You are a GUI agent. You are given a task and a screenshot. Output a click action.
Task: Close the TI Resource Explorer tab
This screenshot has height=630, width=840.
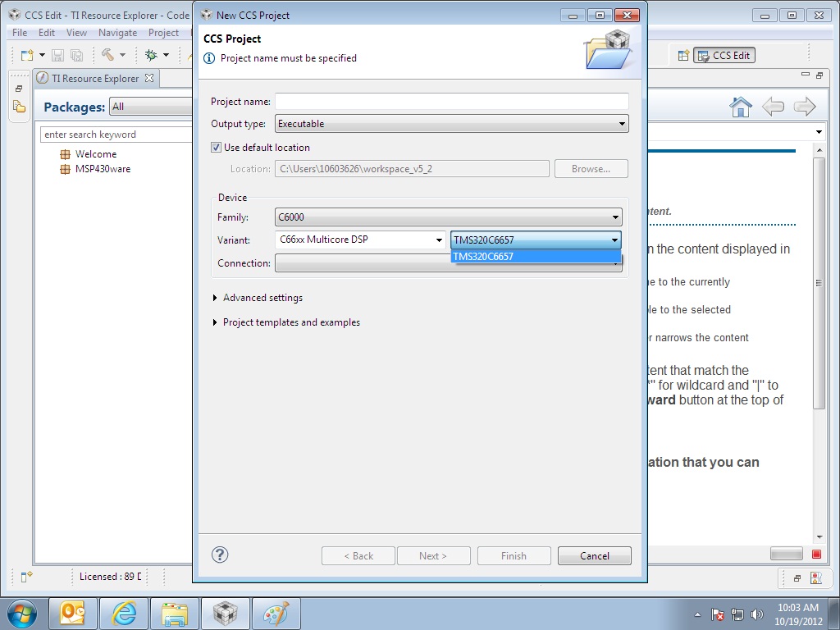pos(149,78)
